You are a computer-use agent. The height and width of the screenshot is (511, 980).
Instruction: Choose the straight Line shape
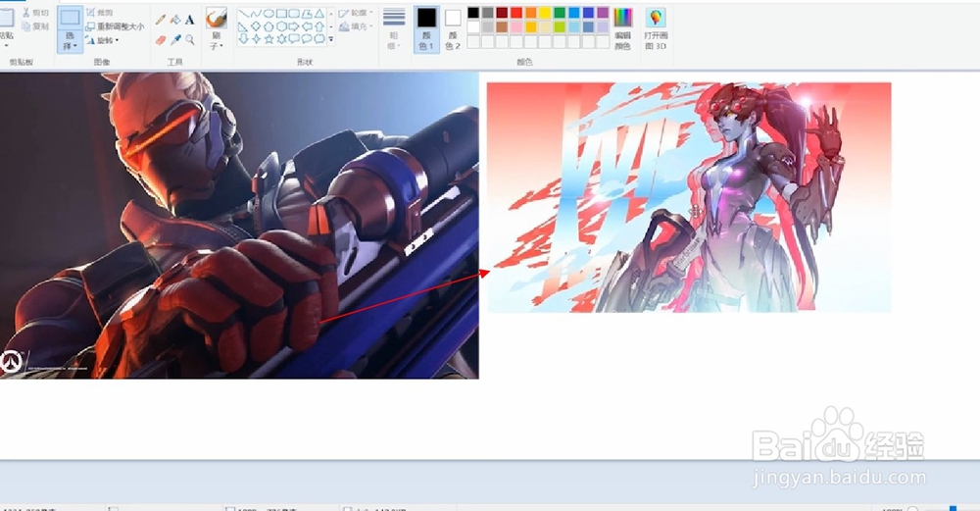[x=243, y=14]
